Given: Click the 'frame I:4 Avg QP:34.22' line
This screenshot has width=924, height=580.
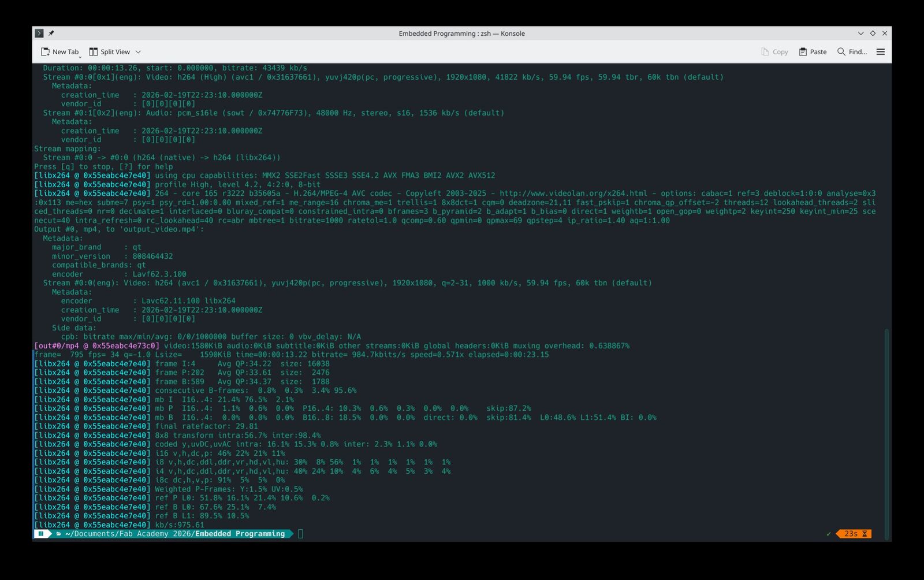Looking at the screenshot, I should [x=182, y=364].
